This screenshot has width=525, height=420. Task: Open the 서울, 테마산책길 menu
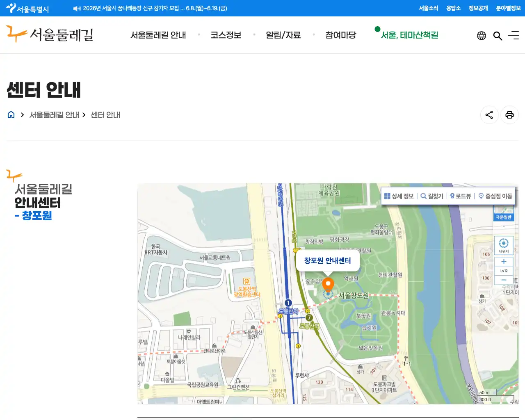(x=410, y=35)
